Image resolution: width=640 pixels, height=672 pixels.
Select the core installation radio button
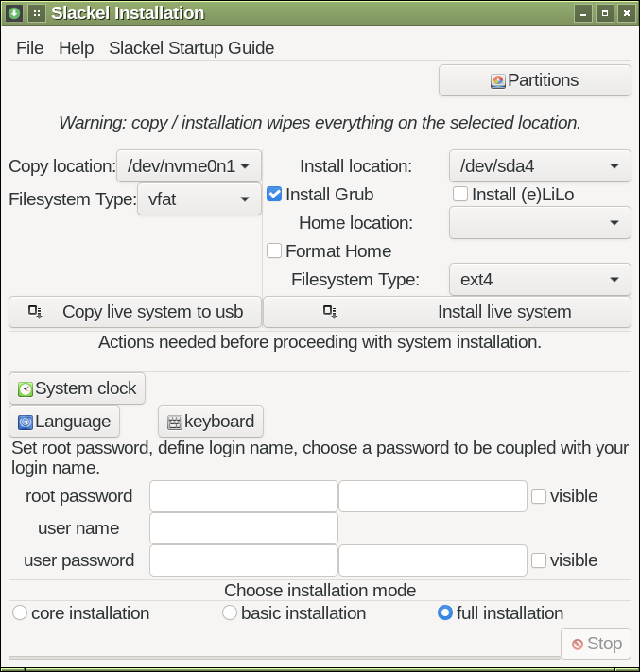coord(20,612)
